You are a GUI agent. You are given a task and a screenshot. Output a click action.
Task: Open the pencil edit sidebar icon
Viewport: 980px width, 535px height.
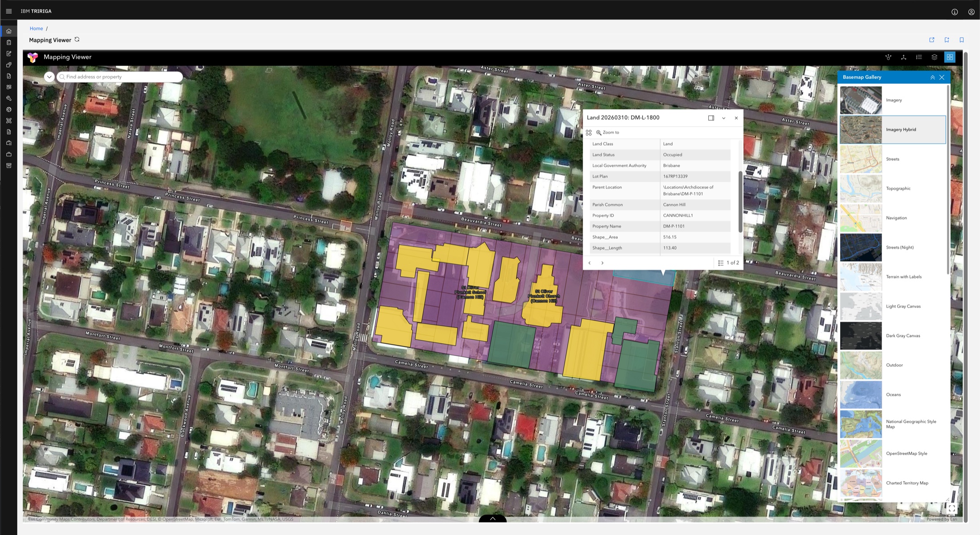tap(8, 53)
